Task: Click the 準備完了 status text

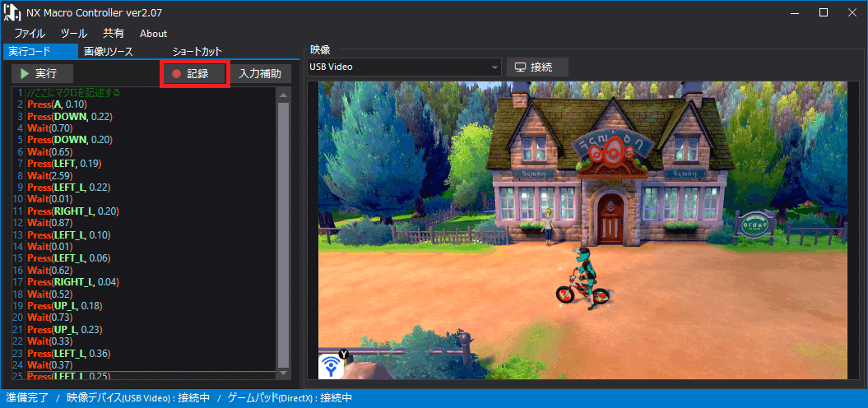Action: [27, 398]
